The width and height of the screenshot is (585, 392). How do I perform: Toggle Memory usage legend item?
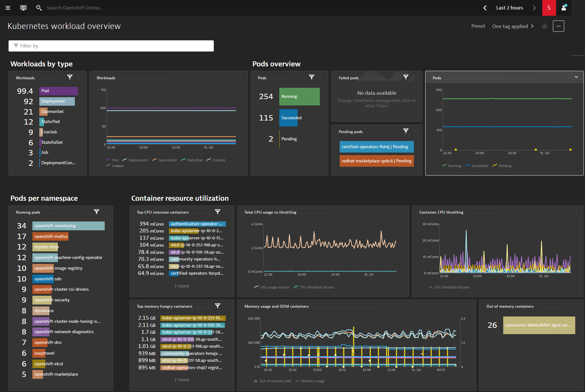(310, 381)
